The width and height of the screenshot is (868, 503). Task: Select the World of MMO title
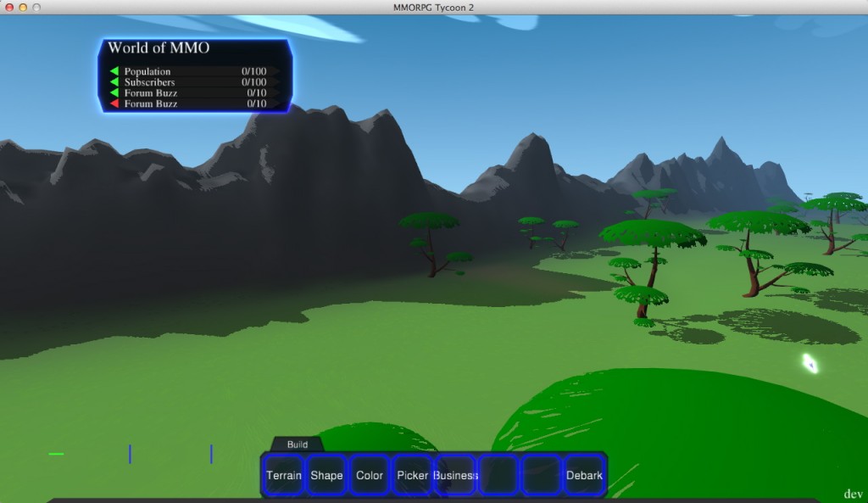pos(159,48)
